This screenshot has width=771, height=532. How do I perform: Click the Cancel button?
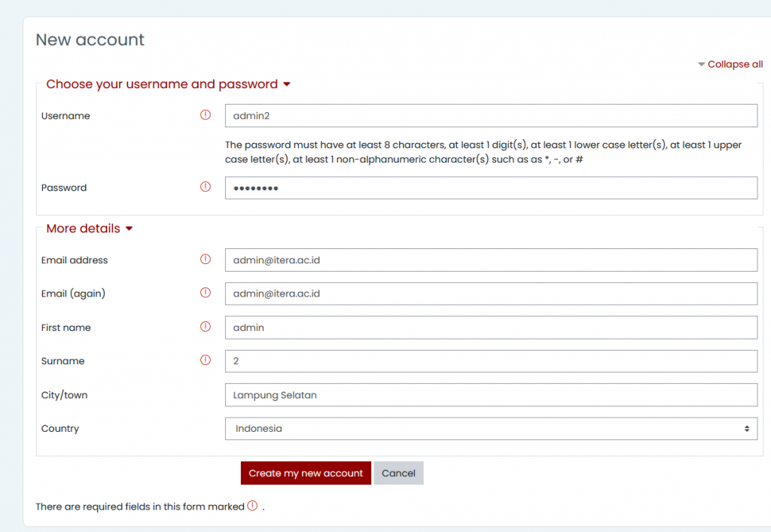[x=398, y=473]
